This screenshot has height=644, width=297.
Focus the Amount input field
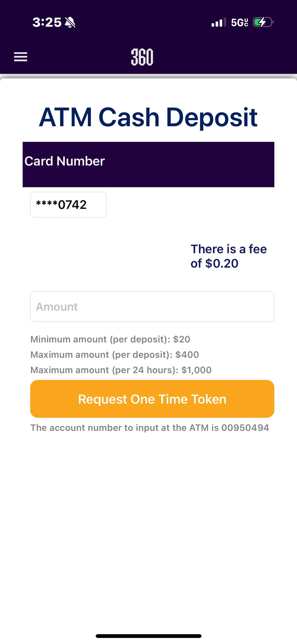pyautogui.click(x=152, y=307)
